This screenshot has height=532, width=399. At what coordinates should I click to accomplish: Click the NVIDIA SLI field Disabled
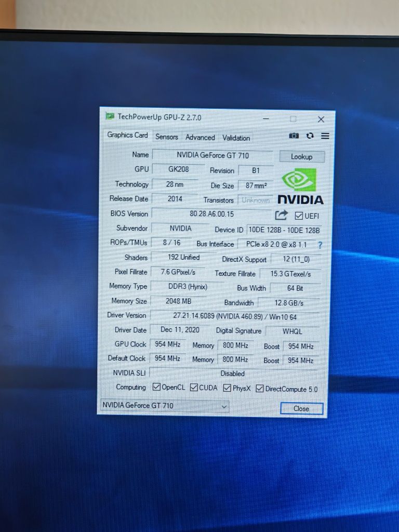point(233,374)
